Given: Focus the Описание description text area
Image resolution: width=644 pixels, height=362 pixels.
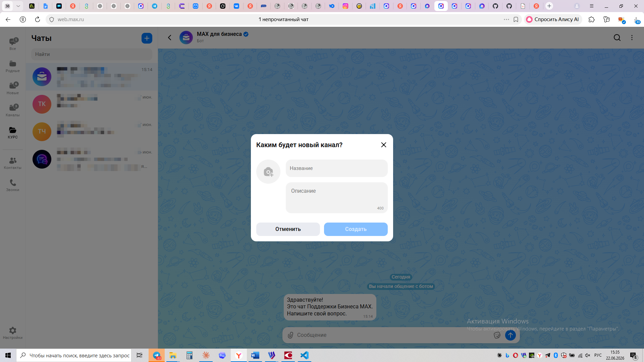Looking at the screenshot, I should pos(337,198).
